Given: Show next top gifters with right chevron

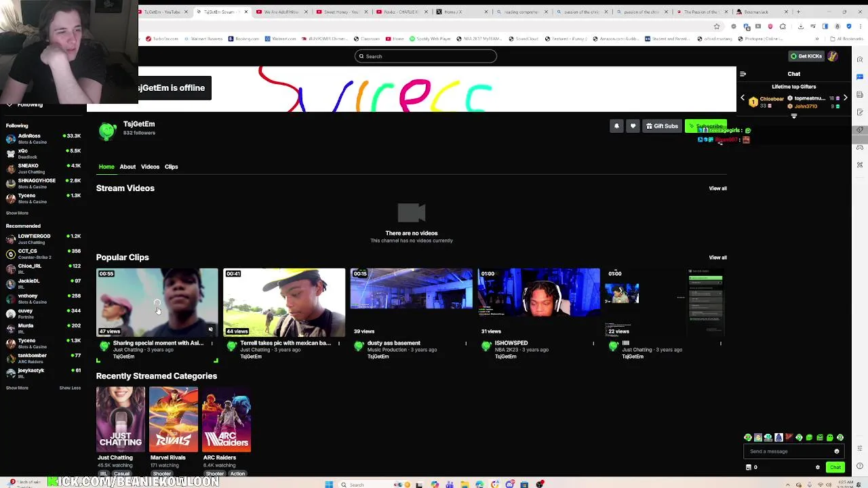Looking at the screenshot, I should pos(845,98).
